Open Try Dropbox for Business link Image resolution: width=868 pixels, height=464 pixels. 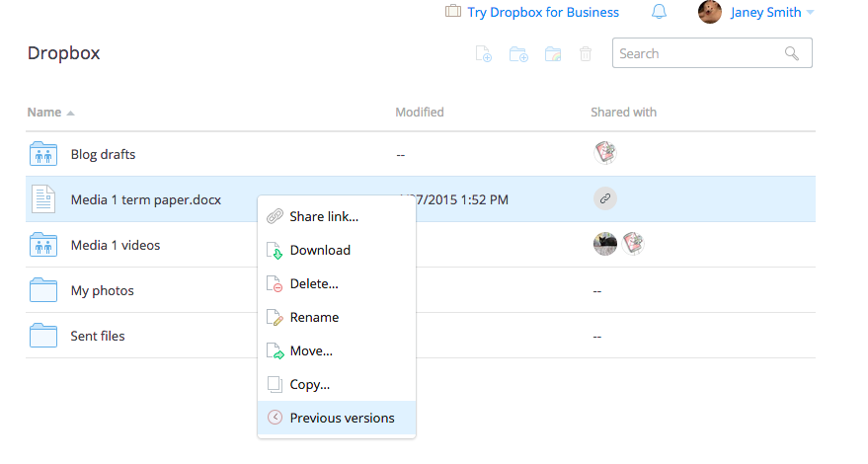point(542,13)
